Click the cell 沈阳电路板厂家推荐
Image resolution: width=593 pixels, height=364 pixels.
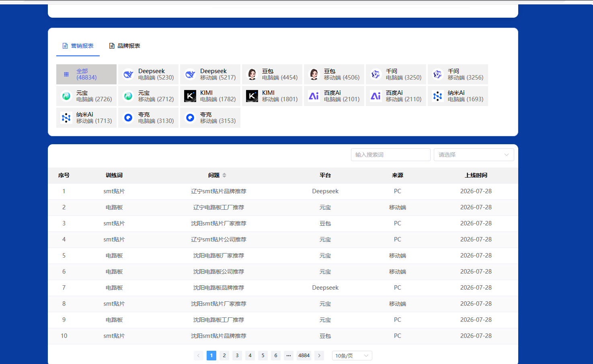click(219, 256)
